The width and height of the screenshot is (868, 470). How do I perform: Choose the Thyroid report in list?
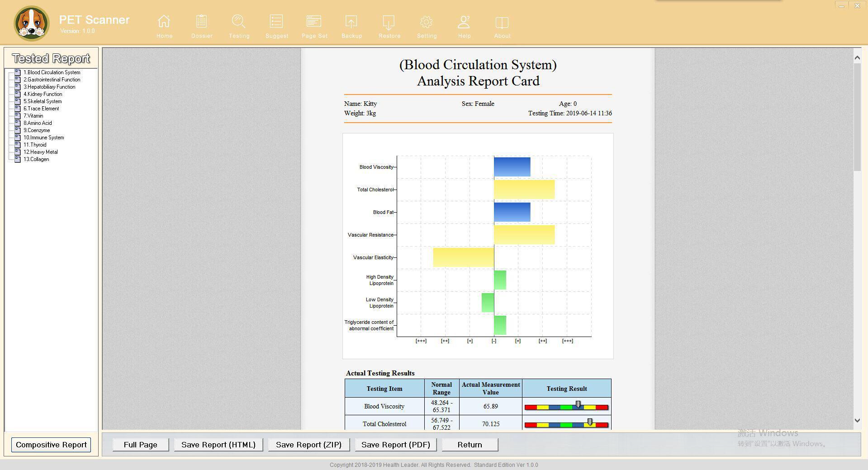[x=35, y=145]
